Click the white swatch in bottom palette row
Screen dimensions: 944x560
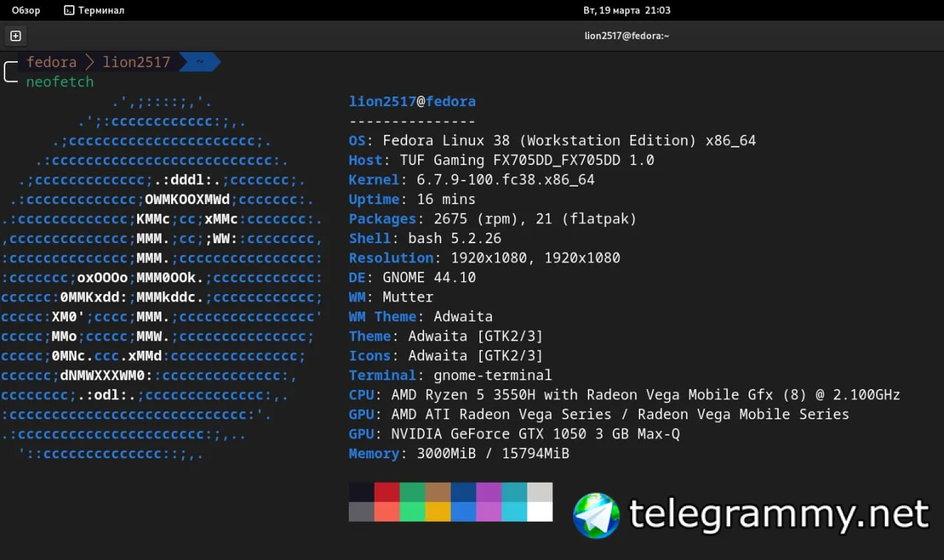pyautogui.click(x=540, y=511)
